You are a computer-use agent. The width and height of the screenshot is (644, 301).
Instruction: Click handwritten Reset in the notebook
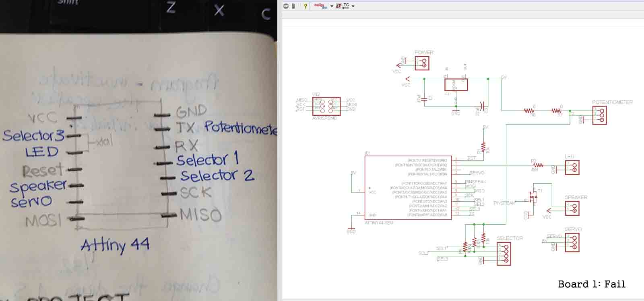43,170
